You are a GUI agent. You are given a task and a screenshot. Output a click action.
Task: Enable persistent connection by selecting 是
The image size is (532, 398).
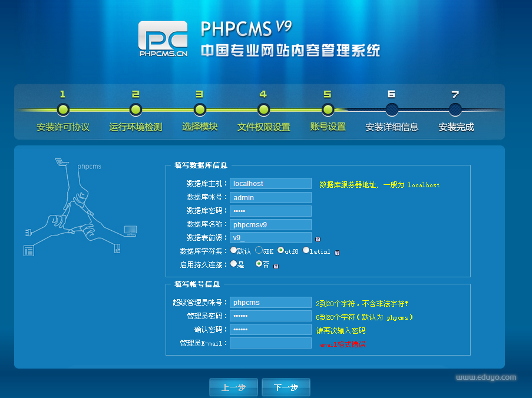[x=233, y=264]
